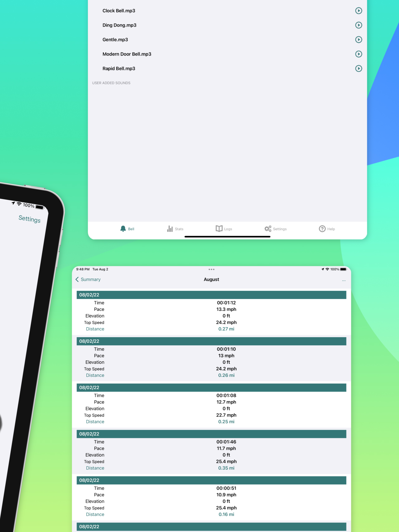Viewport: 399px width, 532px height.
Task: Select the Modern Door Bell.mp3 sound
Action: tap(227, 54)
